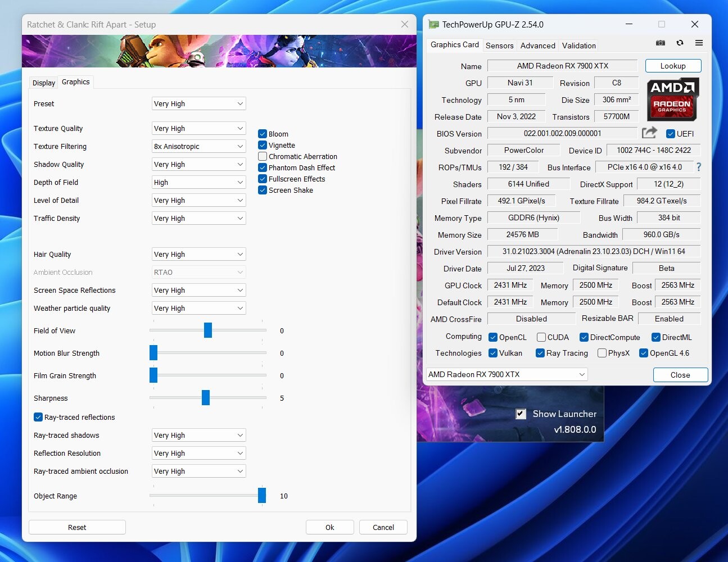Toggle the PhysX checkbox
This screenshot has height=562, width=728.
(602, 353)
